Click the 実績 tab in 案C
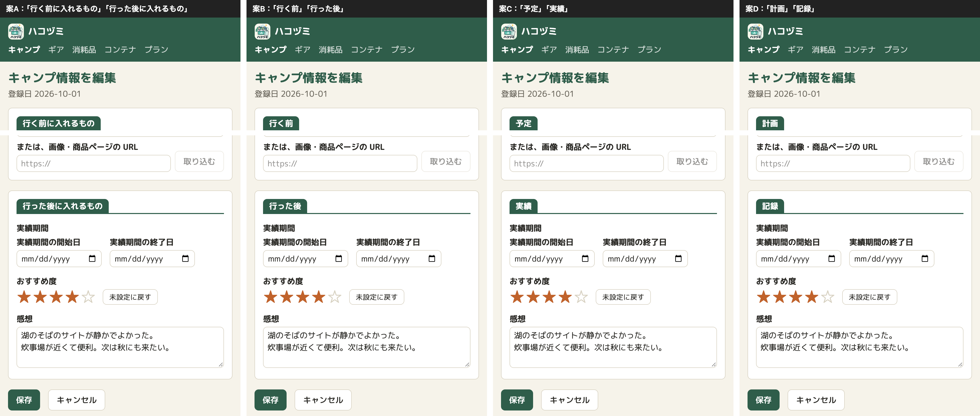 (524, 206)
